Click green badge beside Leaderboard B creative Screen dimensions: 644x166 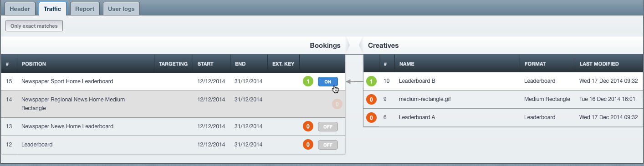[x=371, y=81]
